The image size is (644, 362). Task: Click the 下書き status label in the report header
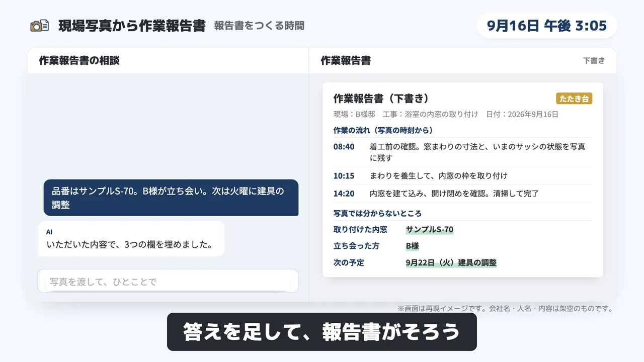tap(594, 61)
